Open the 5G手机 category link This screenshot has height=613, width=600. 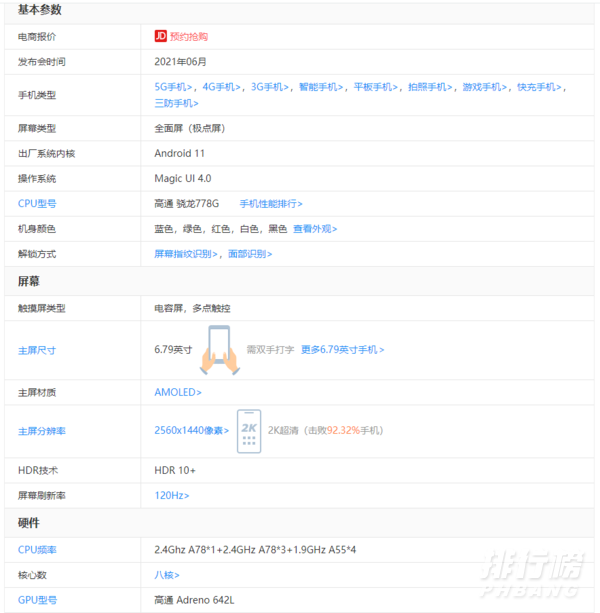[173, 87]
